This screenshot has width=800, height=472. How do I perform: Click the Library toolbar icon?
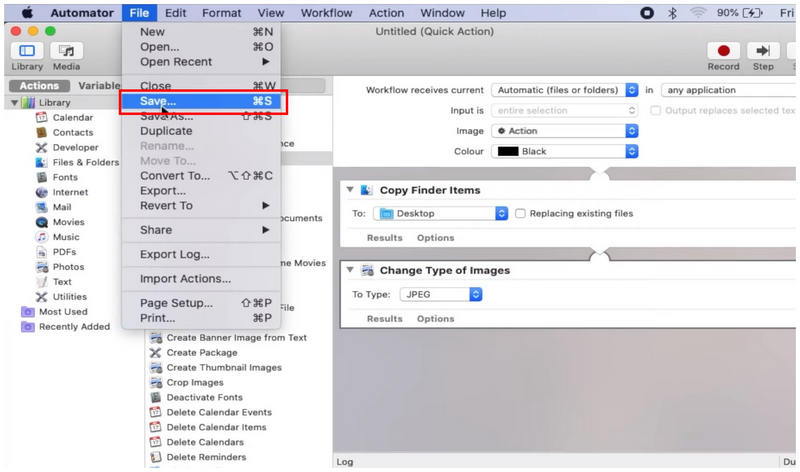27,51
